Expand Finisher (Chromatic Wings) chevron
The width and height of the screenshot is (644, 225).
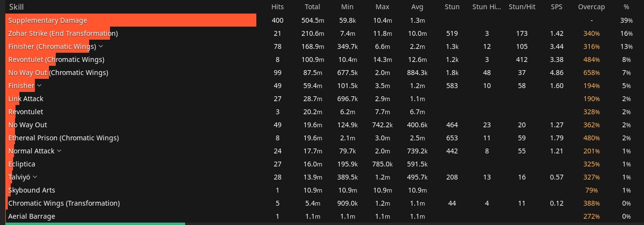[101, 46]
